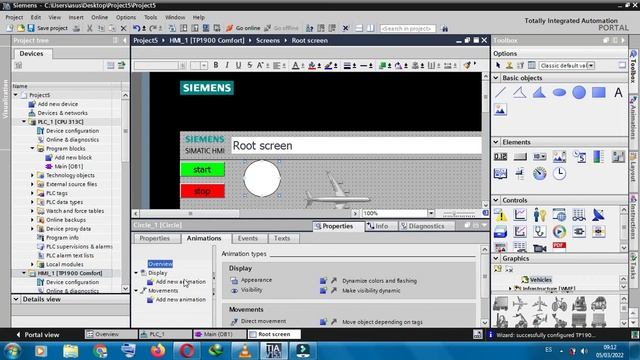Viewport: 640px width, 360px height.
Task: Select the Trend view control
Action: pyautogui.click(x=520, y=215)
